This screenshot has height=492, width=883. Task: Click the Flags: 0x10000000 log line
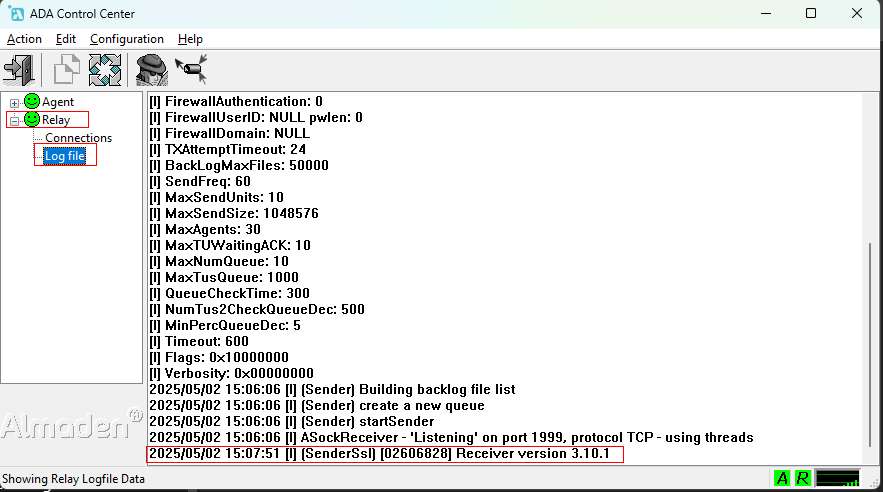(x=219, y=357)
